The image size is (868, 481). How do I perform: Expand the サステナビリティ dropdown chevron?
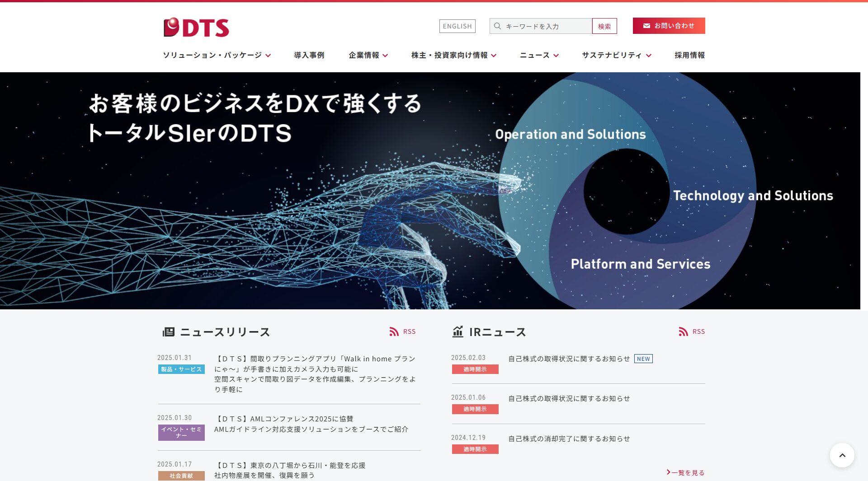point(649,56)
